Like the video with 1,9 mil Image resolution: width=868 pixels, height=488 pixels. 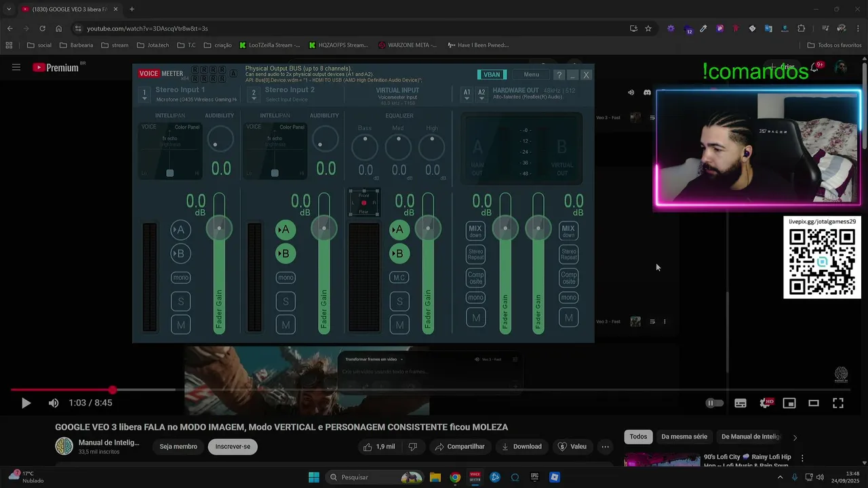[378, 447]
